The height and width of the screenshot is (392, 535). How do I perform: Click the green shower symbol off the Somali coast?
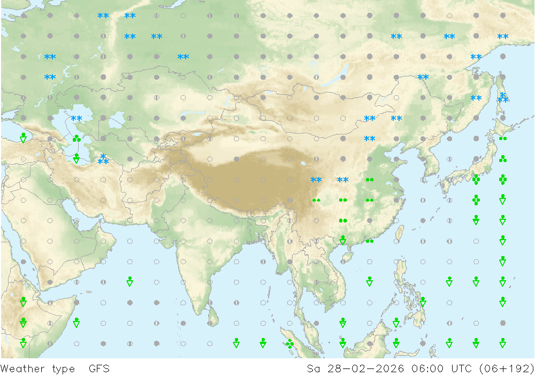coord(77,322)
